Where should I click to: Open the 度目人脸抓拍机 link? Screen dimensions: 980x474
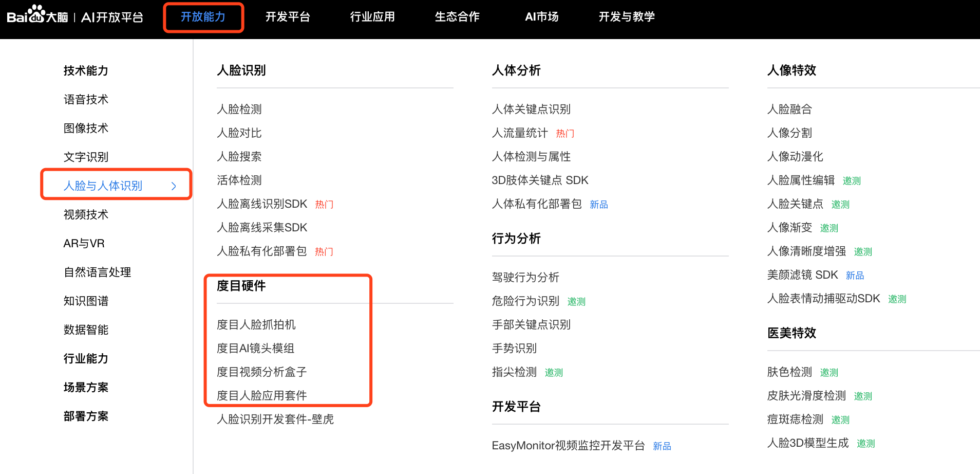tap(256, 324)
